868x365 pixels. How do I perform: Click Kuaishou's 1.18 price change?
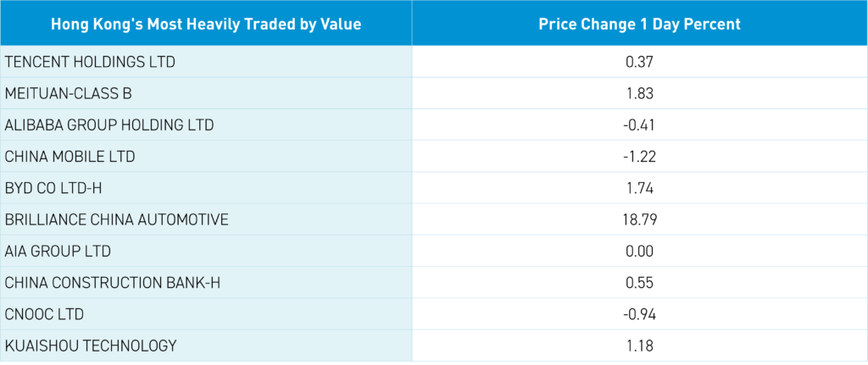[639, 346]
